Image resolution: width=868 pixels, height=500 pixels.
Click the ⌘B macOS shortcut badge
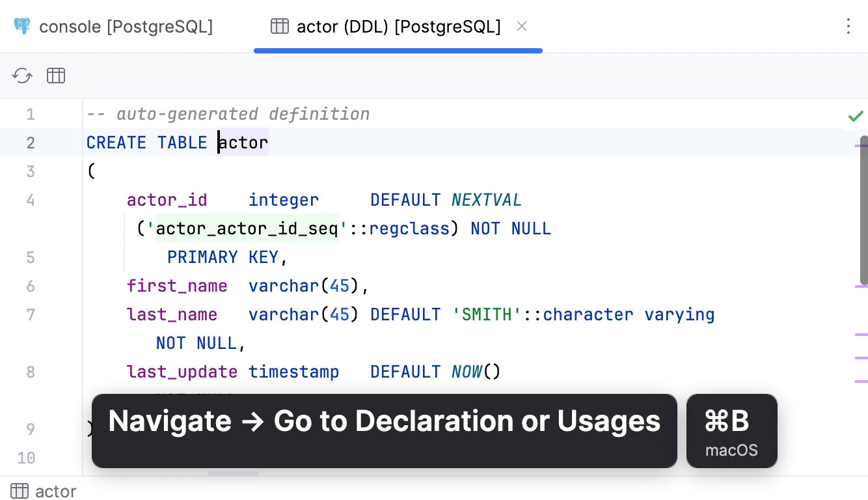click(731, 430)
